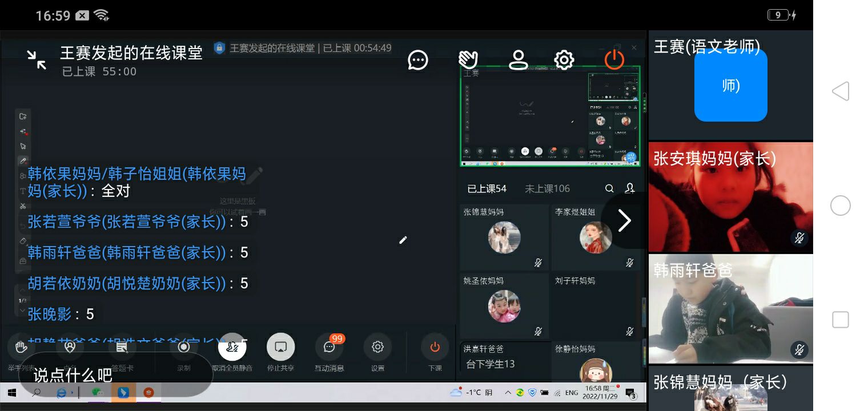The width and height of the screenshot is (868, 411).
Task: Select the pen tool in whiteboard toolbar
Action: pyautogui.click(x=23, y=161)
